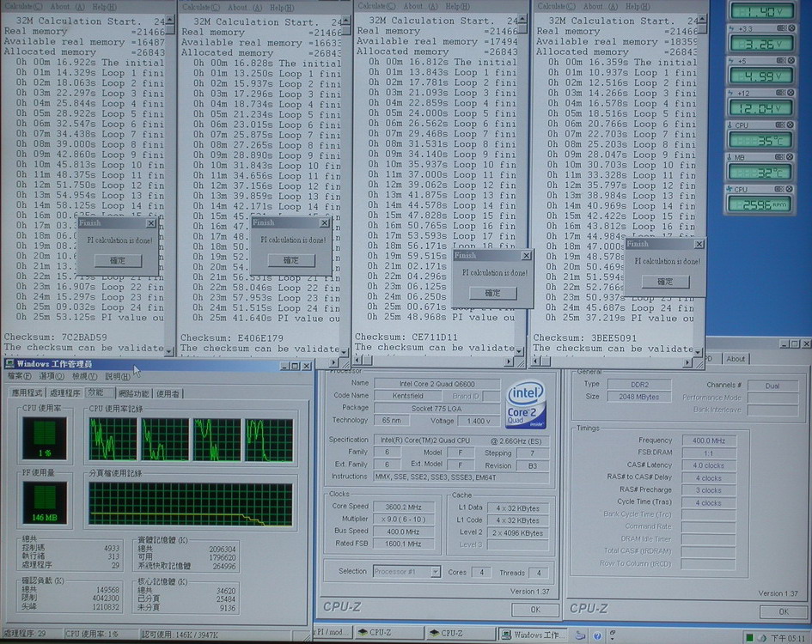812x644 pixels.
Task: Open Task Manager 檢視(V) menu
Action: [84, 376]
